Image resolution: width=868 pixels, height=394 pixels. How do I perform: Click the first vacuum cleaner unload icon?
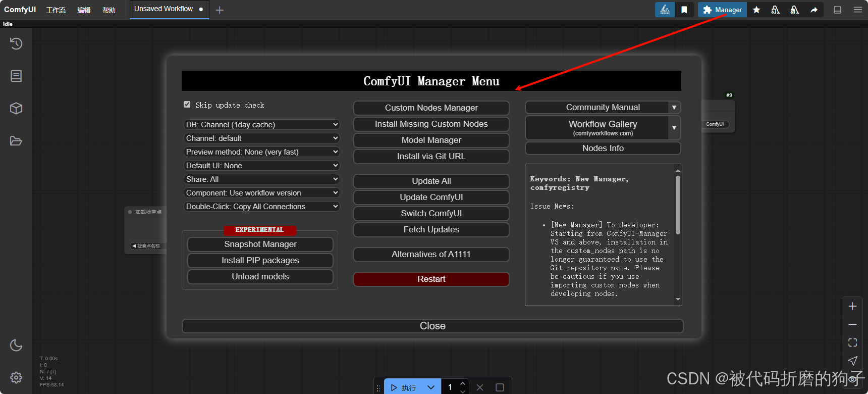(776, 10)
